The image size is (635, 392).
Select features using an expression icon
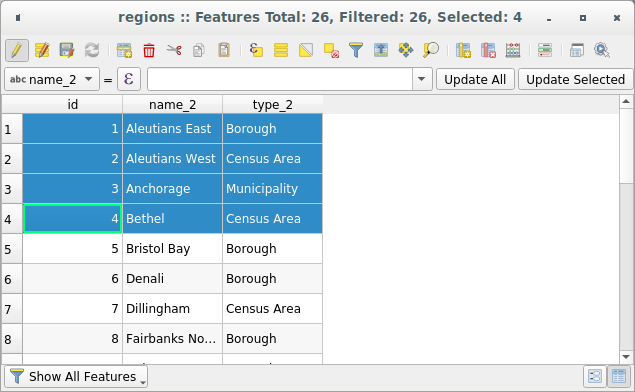tap(256, 51)
